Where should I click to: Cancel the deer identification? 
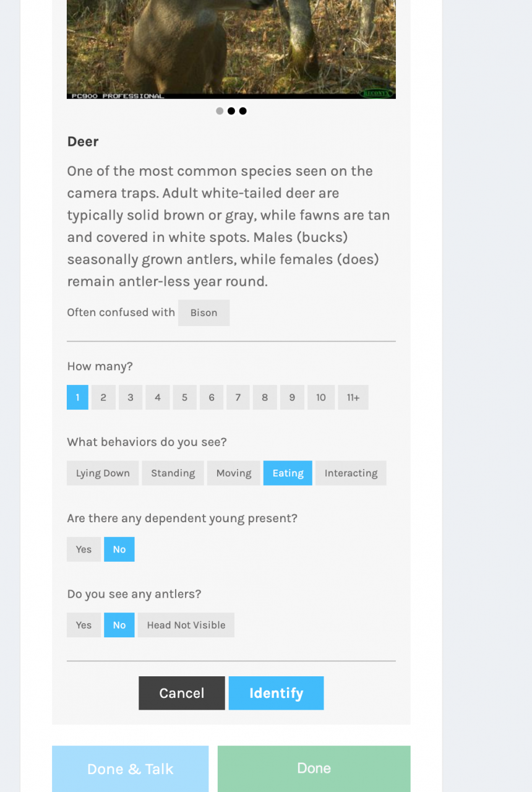[x=181, y=694]
